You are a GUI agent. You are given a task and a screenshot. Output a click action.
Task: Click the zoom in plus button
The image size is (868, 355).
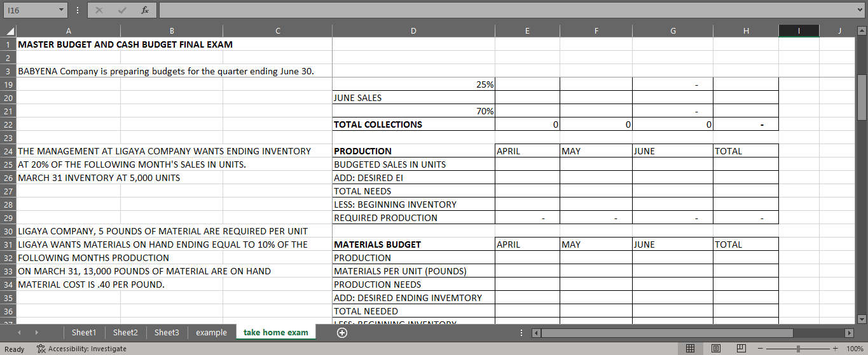coord(836,349)
